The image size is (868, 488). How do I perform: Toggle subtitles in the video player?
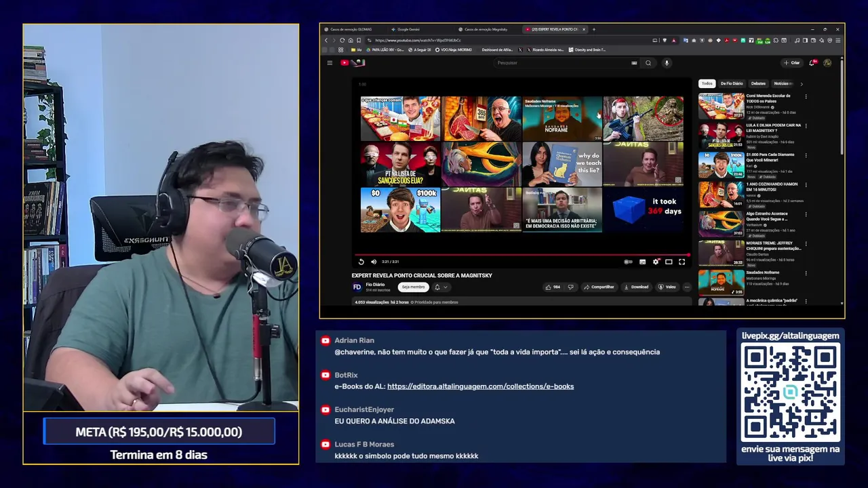pyautogui.click(x=642, y=262)
